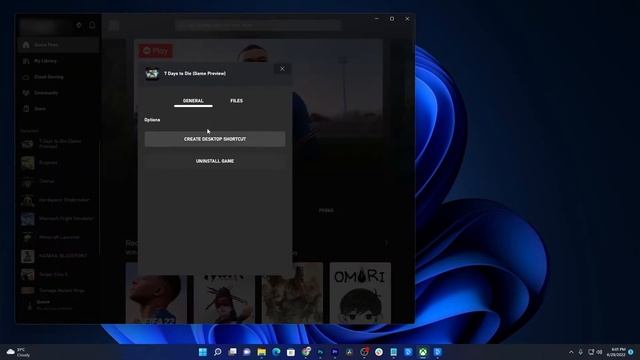The image size is (640, 360).
Task: Click the notifications bell in Xbox app
Action: (x=92, y=25)
